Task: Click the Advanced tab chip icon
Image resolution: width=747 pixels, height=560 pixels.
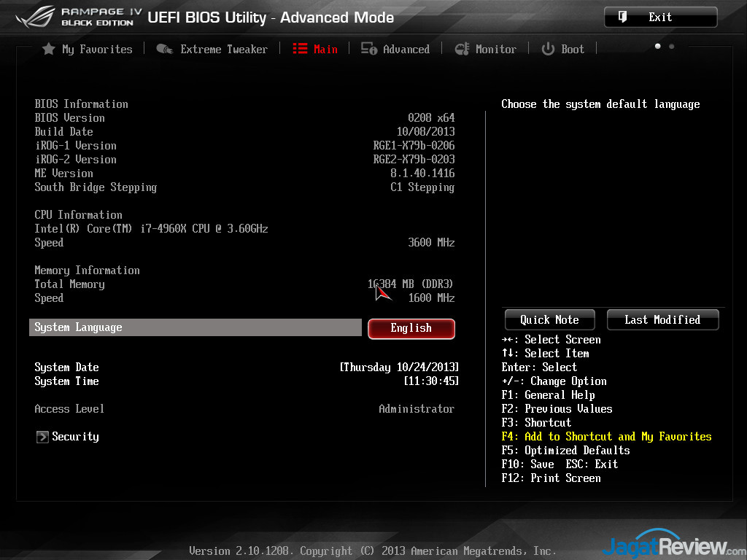Action: tap(369, 49)
